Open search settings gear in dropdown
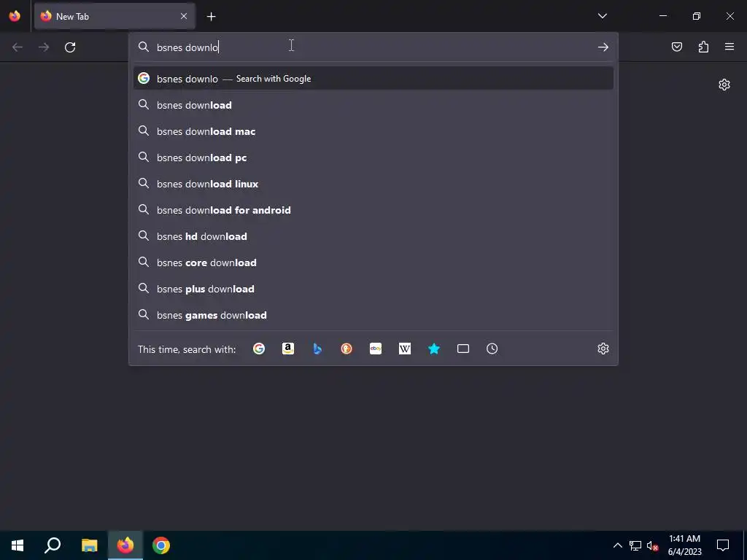 603,349
